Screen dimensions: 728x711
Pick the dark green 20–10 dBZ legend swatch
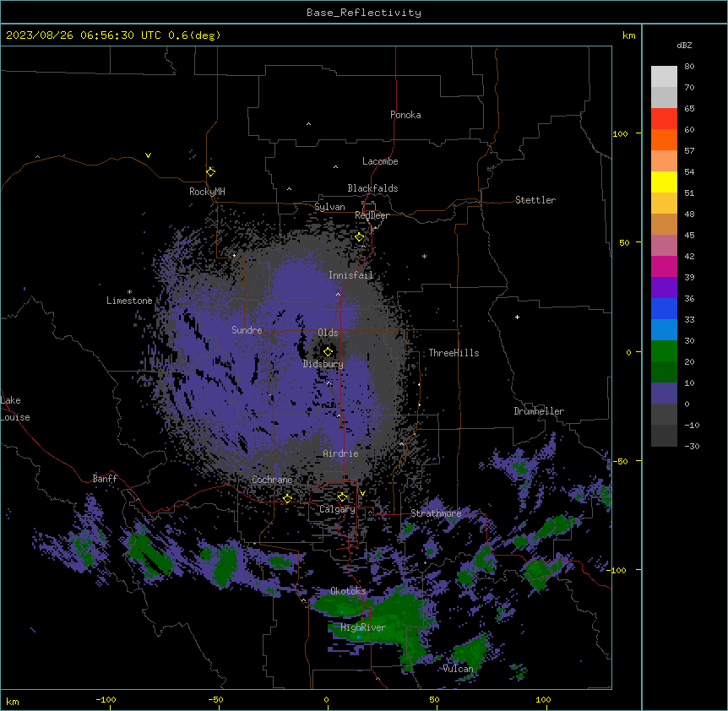click(x=664, y=372)
